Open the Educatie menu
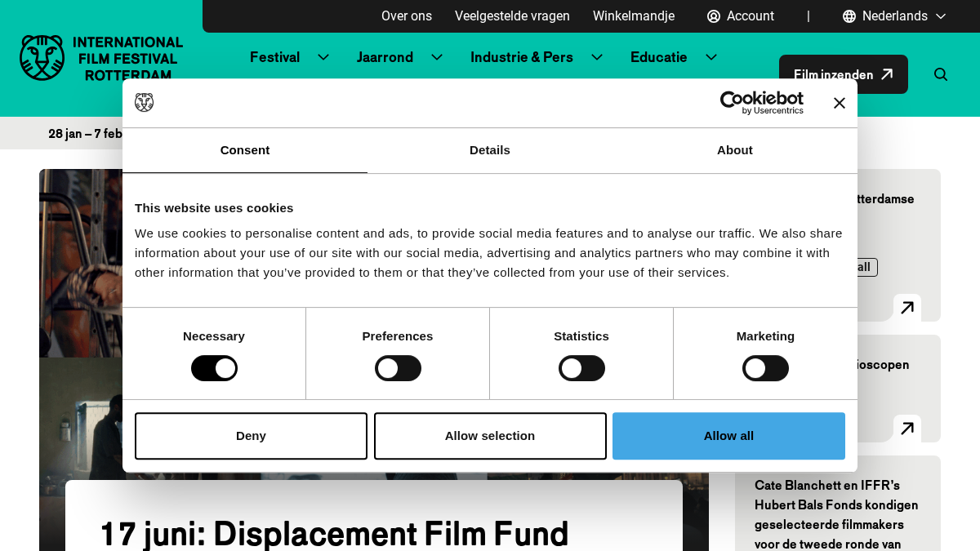This screenshot has width=980, height=551. (659, 57)
